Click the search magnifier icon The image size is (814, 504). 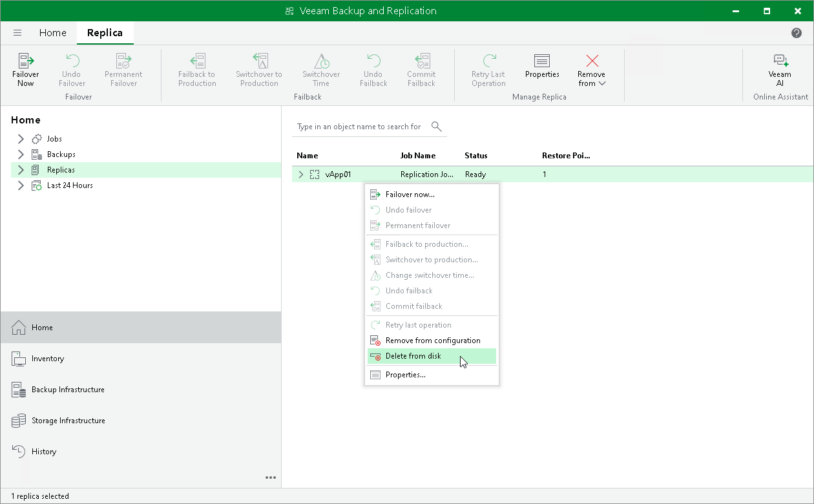(x=436, y=126)
